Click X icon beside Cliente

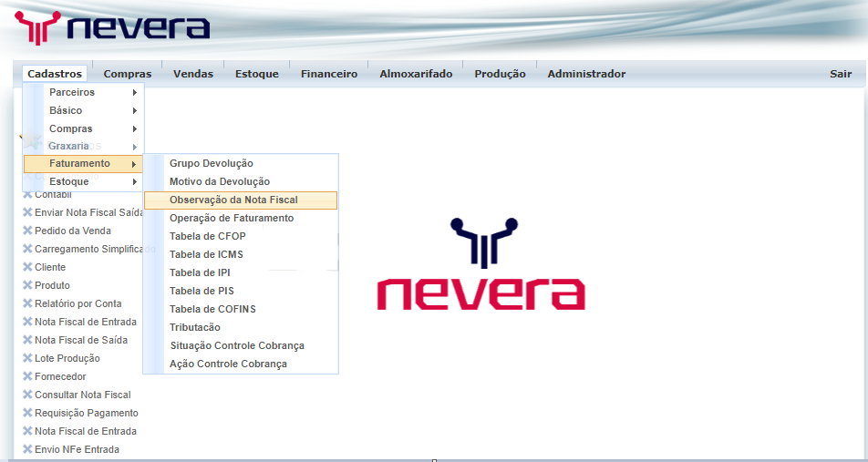[x=27, y=267]
